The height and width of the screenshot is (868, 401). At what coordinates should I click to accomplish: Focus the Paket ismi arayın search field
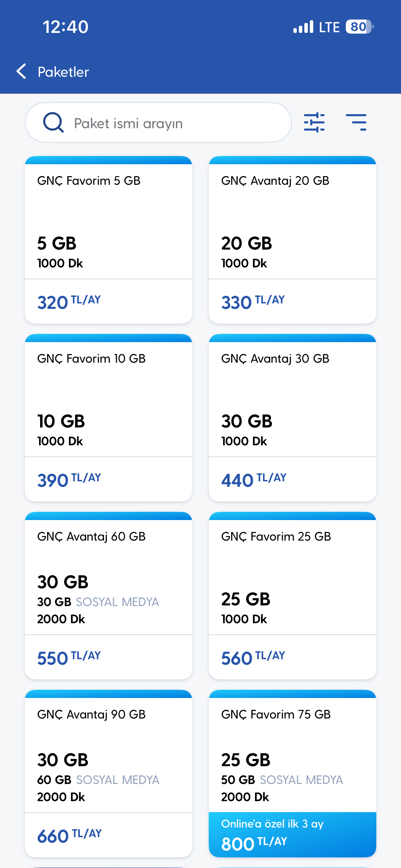tap(158, 122)
